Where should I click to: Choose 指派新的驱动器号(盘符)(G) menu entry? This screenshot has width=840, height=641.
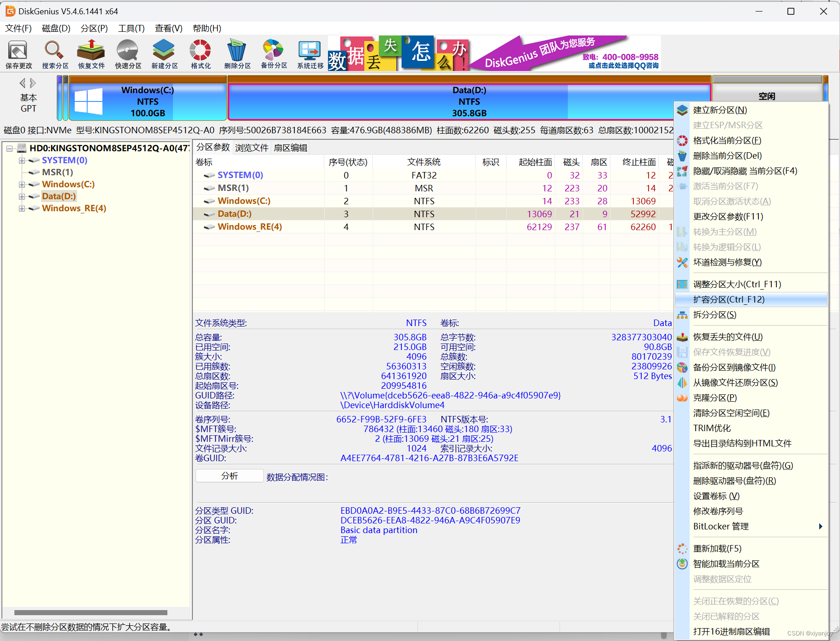click(x=751, y=465)
